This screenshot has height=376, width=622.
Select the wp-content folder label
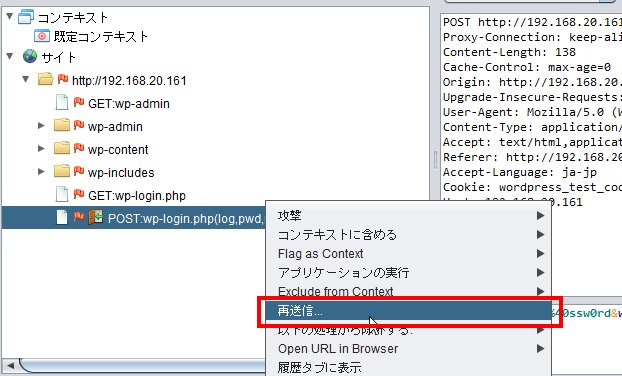click(118, 150)
